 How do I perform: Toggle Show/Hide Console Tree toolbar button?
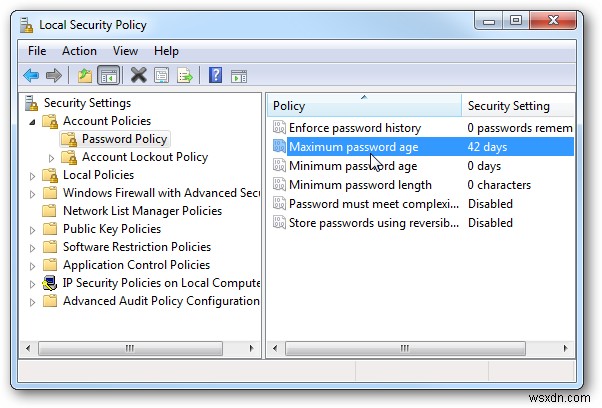[x=108, y=75]
